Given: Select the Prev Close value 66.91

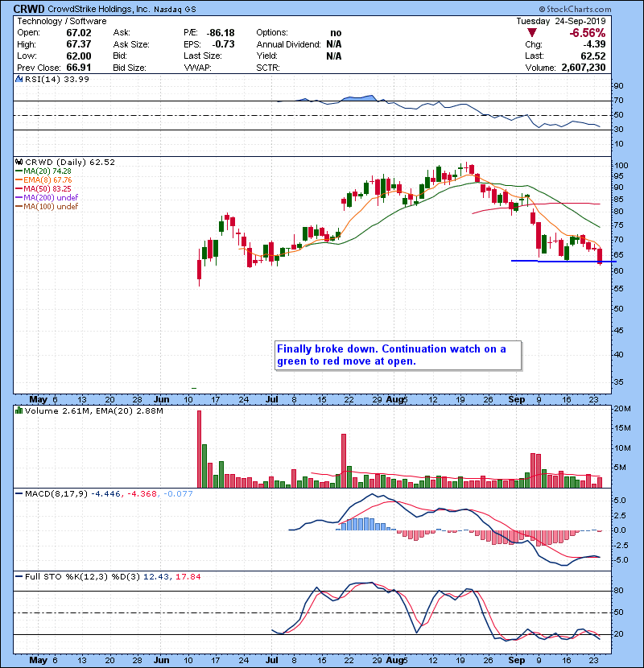Looking at the screenshot, I should coord(79,68).
